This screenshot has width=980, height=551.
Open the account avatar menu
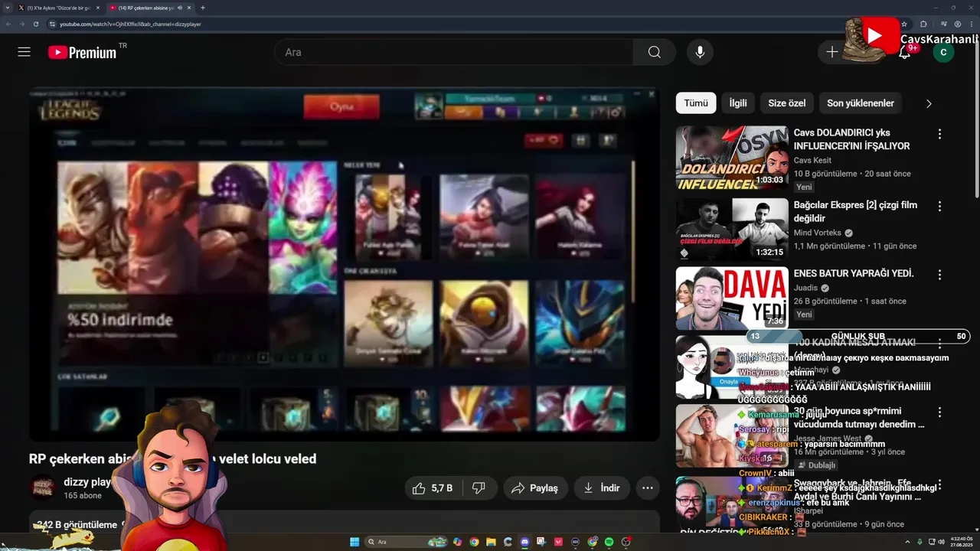[x=943, y=52]
